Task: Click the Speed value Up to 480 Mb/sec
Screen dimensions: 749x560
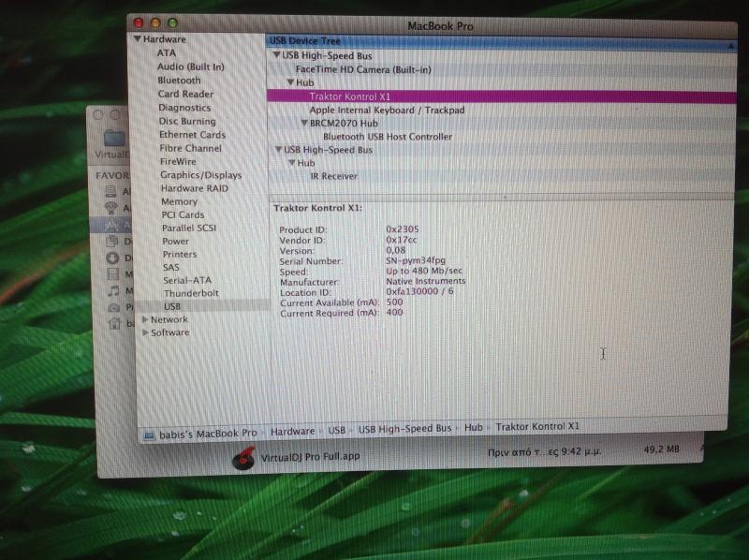Action: click(x=424, y=271)
